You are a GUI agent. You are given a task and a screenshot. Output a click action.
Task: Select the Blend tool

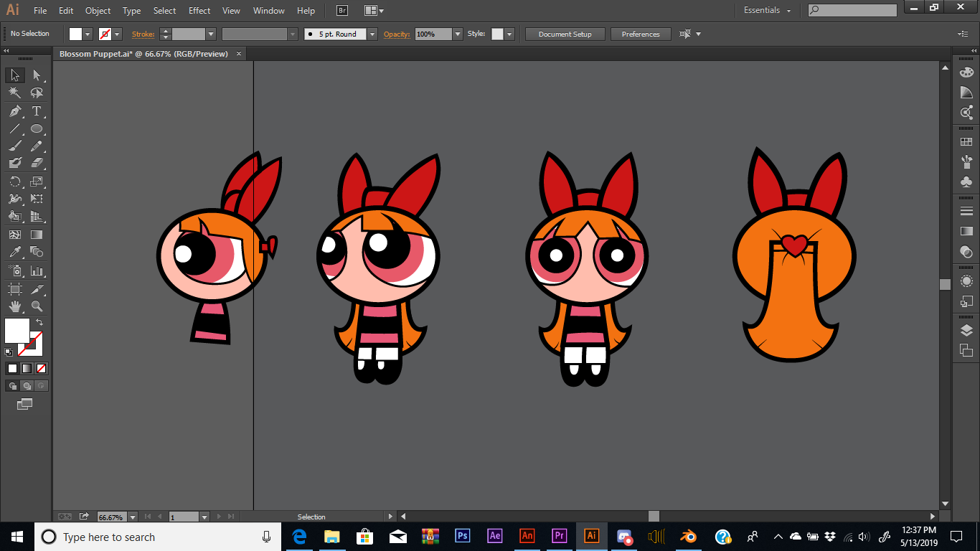point(37,252)
